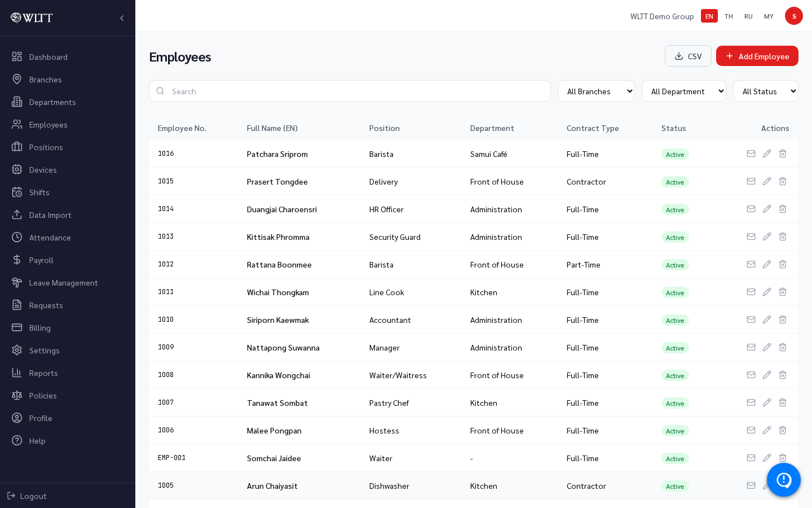Click the Security Guard position cell

point(395,237)
